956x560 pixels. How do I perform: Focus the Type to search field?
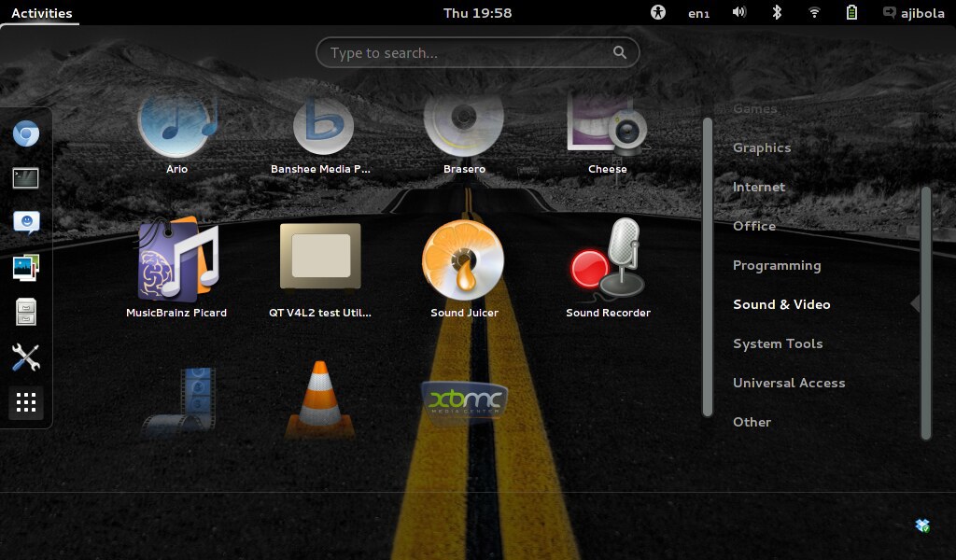pos(477,52)
